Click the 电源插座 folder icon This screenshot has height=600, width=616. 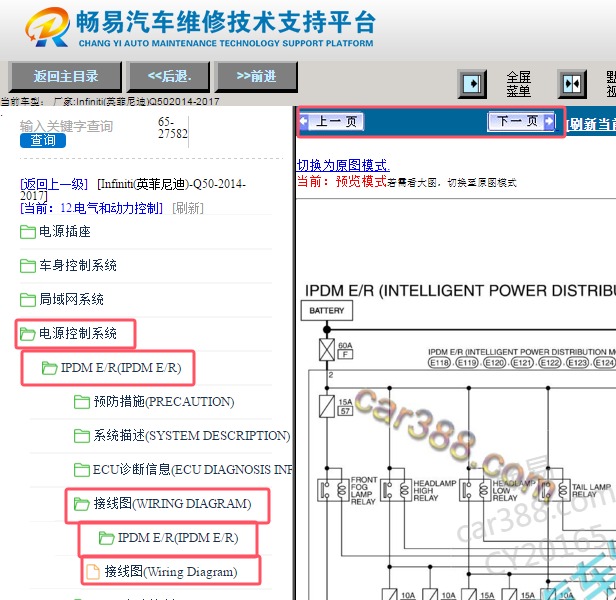coord(28,232)
